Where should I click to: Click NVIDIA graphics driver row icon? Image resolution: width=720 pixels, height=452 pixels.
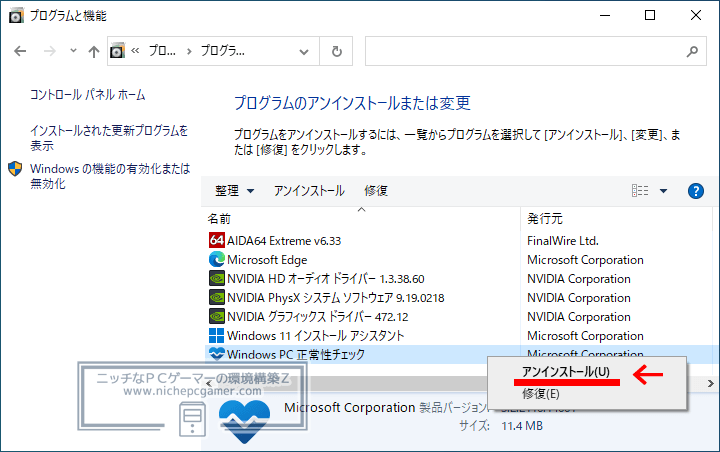[216, 316]
